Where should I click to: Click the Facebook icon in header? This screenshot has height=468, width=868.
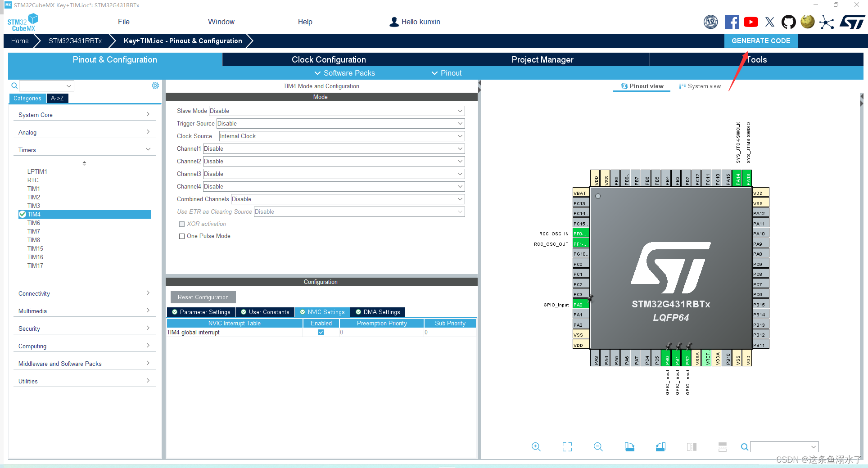pos(732,22)
